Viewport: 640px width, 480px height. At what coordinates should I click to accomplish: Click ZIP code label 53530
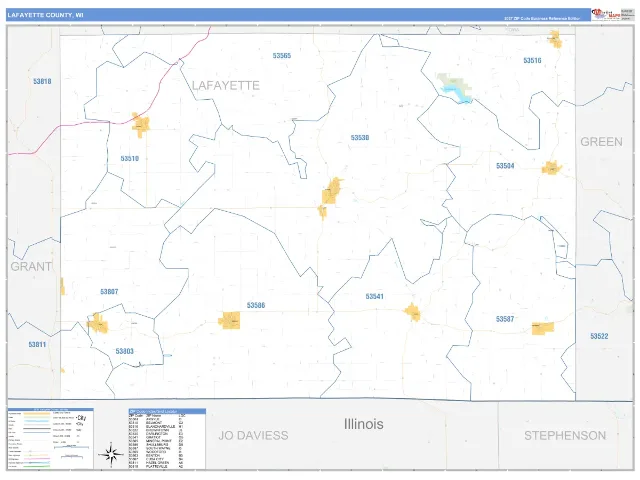[360, 138]
